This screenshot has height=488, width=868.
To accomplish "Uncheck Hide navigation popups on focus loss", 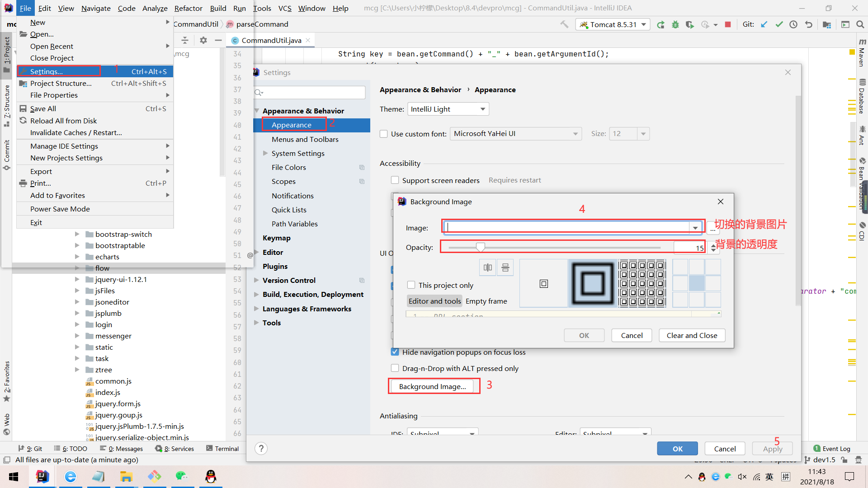I will [395, 352].
